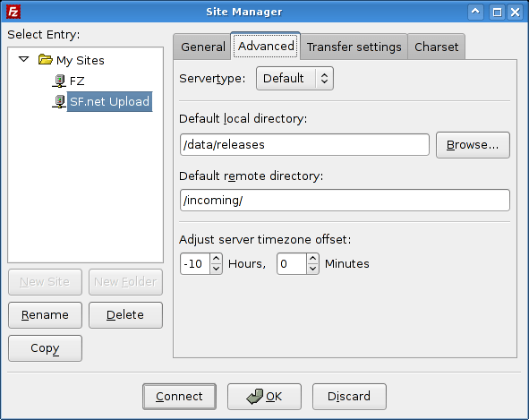Screen dimensions: 529x420
Task: Click Browse for local directory
Action: pyautogui.click(x=473, y=145)
